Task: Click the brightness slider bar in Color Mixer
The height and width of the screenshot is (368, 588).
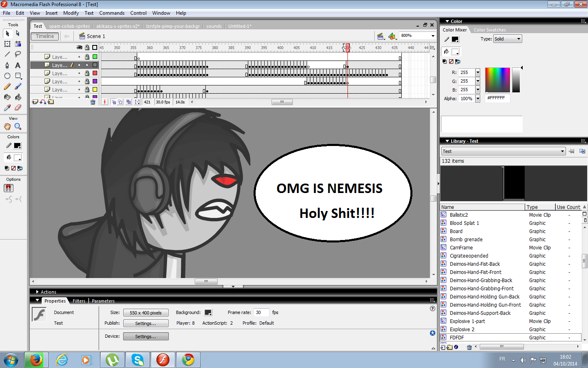Action: click(516, 80)
